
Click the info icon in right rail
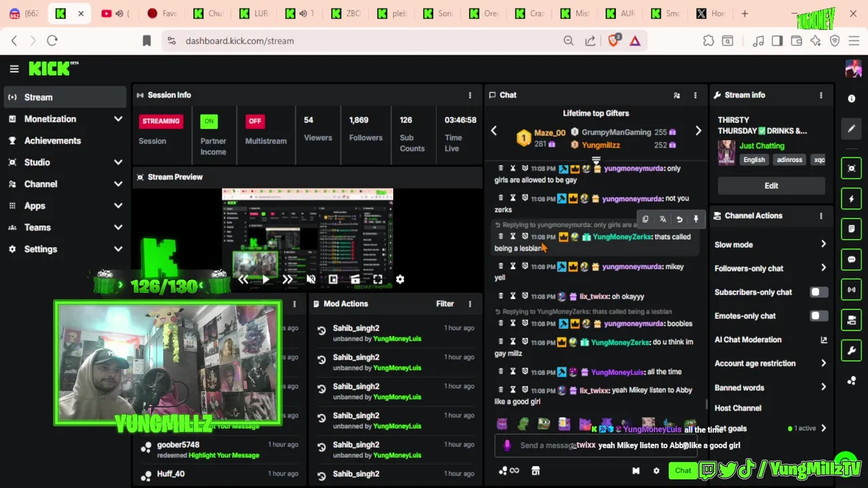point(852,98)
